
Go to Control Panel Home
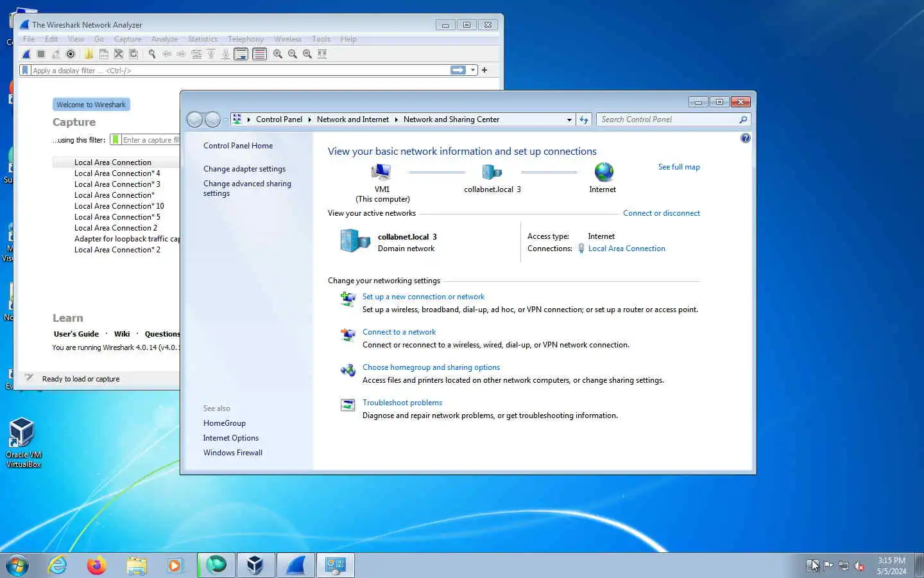238,146
